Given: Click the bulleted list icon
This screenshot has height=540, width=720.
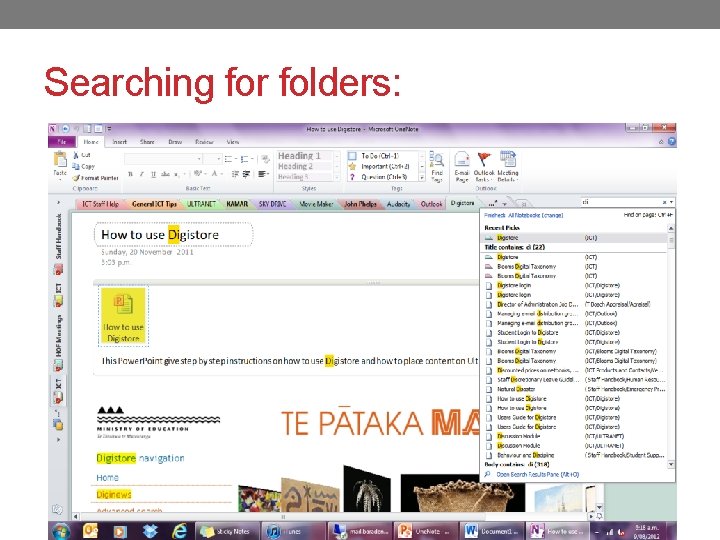Looking at the screenshot, I should 229,159.
